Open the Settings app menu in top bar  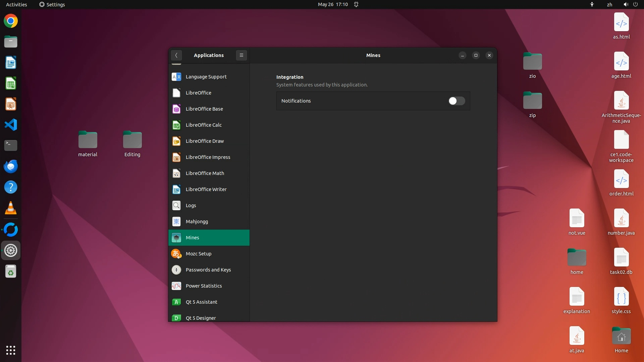click(x=52, y=4)
